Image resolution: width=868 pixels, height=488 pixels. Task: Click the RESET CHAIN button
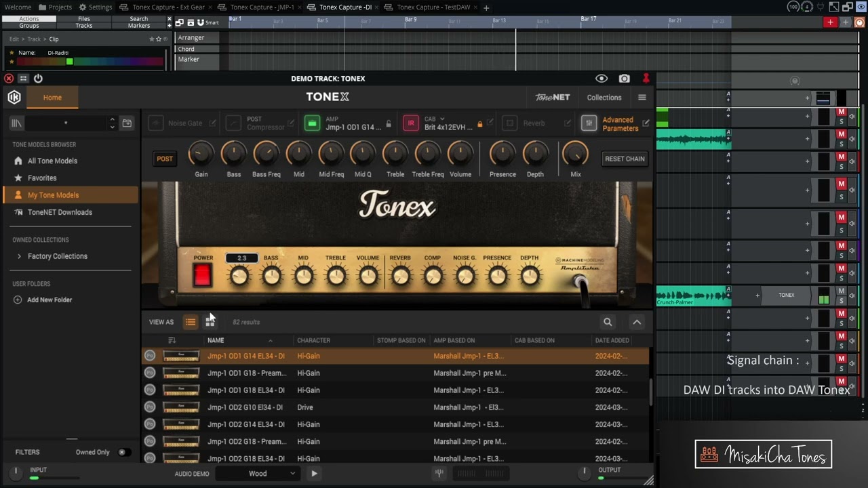tap(625, 159)
